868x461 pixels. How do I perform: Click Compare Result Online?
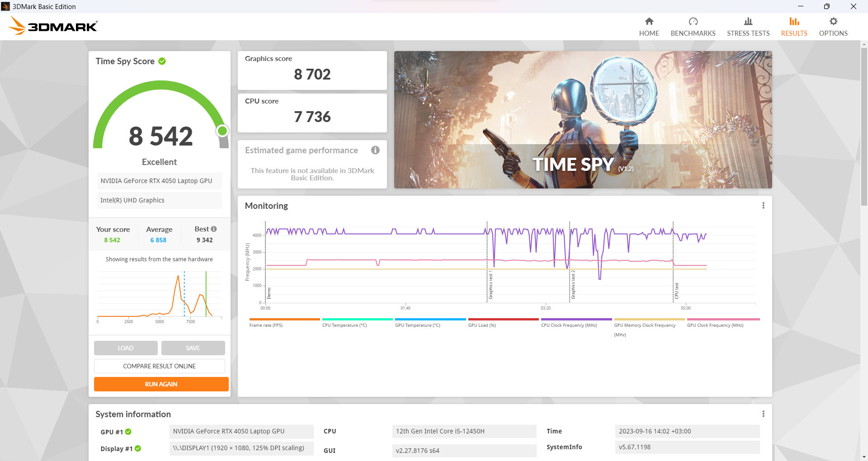coord(160,366)
